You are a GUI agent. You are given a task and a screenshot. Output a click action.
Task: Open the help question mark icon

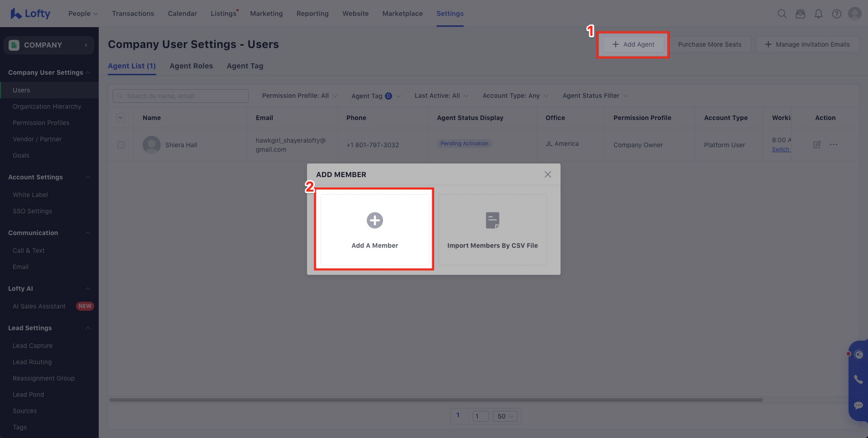coord(836,14)
